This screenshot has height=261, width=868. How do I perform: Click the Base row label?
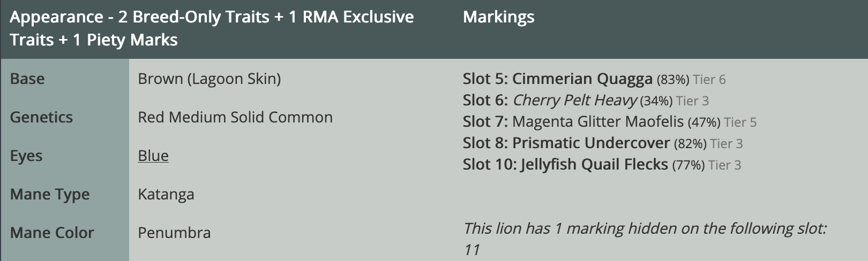(x=27, y=79)
